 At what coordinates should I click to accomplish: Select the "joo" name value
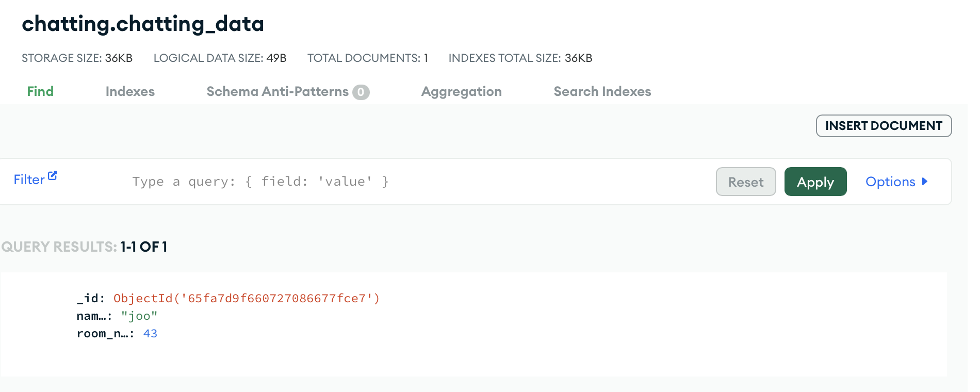(139, 316)
